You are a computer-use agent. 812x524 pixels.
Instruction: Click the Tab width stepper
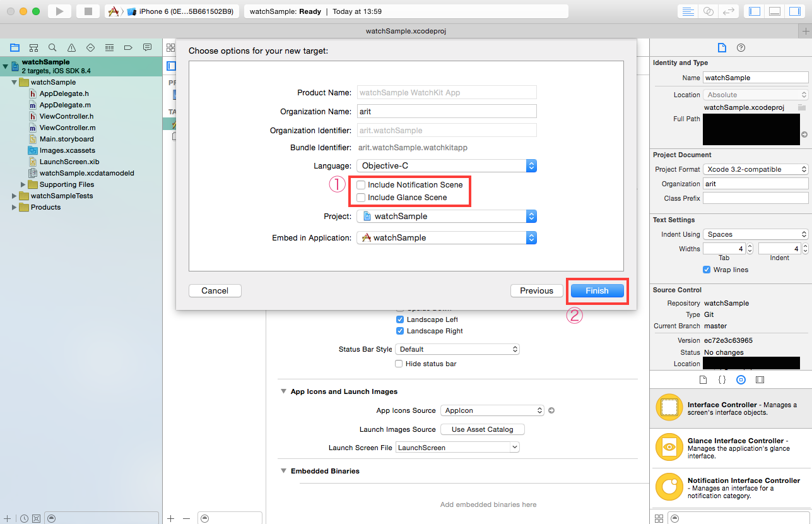750,249
